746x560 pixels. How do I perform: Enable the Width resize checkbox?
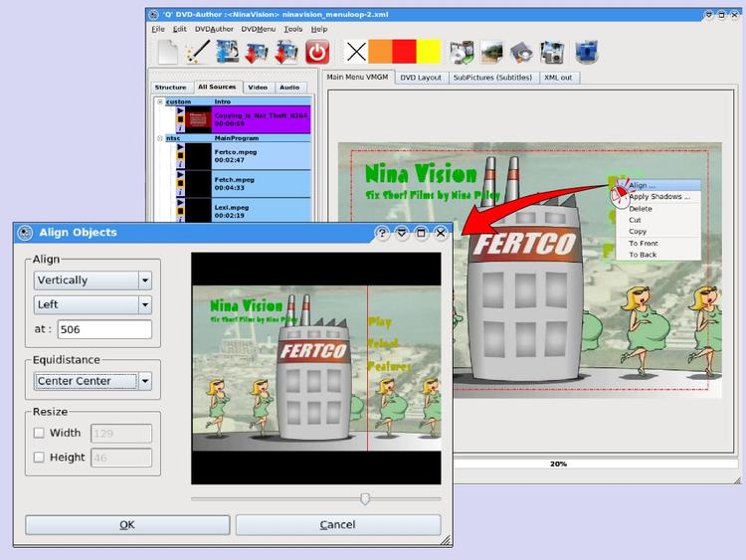coord(39,433)
